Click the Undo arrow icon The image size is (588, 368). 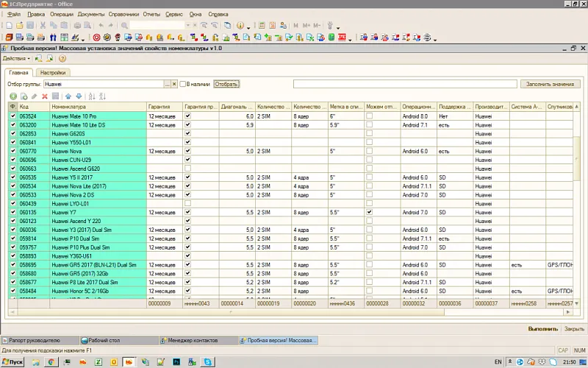[x=101, y=26]
